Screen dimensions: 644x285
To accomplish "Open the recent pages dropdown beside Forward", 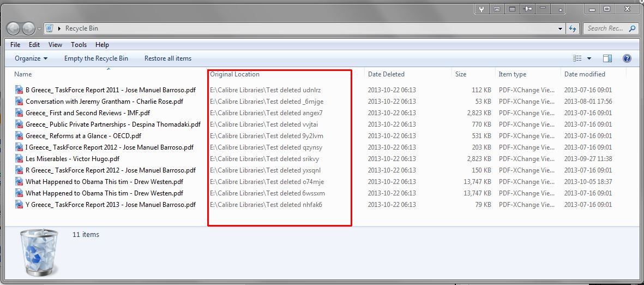I will coord(39,29).
